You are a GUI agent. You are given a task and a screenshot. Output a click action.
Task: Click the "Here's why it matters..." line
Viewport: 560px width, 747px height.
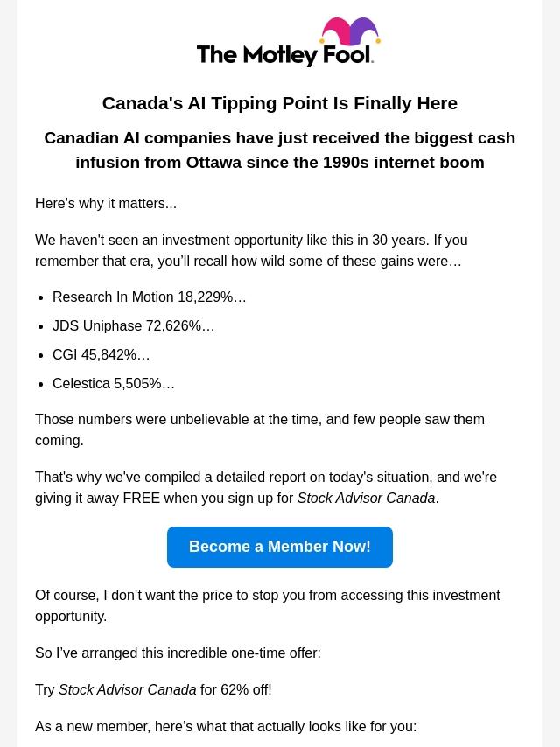coord(106,203)
